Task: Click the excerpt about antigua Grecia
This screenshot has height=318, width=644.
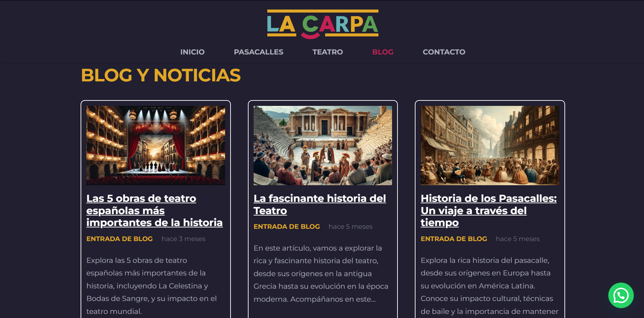Action: pos(321,273)
